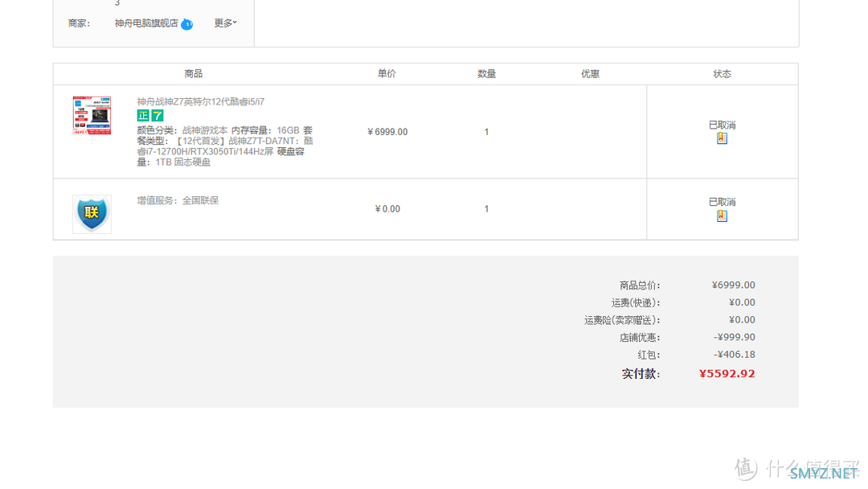Open the 神舟电脑旗舰店 seller link
The width and height of the screenshot is (868, 489).
point(146,23)
